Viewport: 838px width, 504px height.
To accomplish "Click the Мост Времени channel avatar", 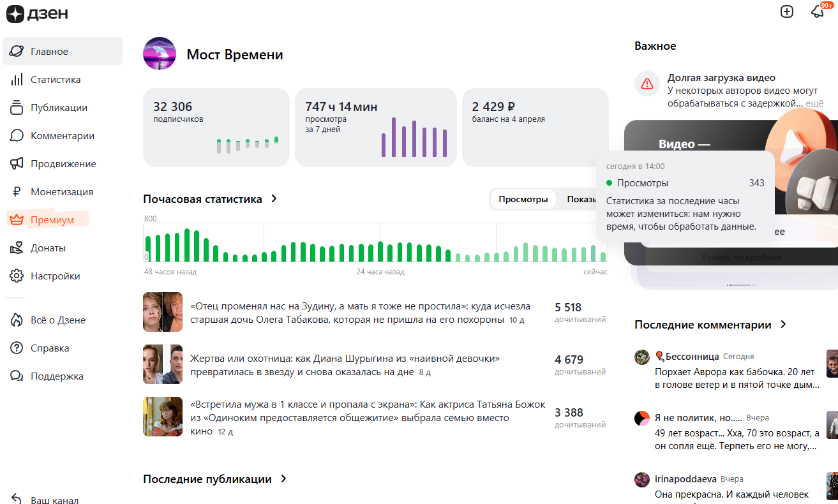I will coord(160,54).
